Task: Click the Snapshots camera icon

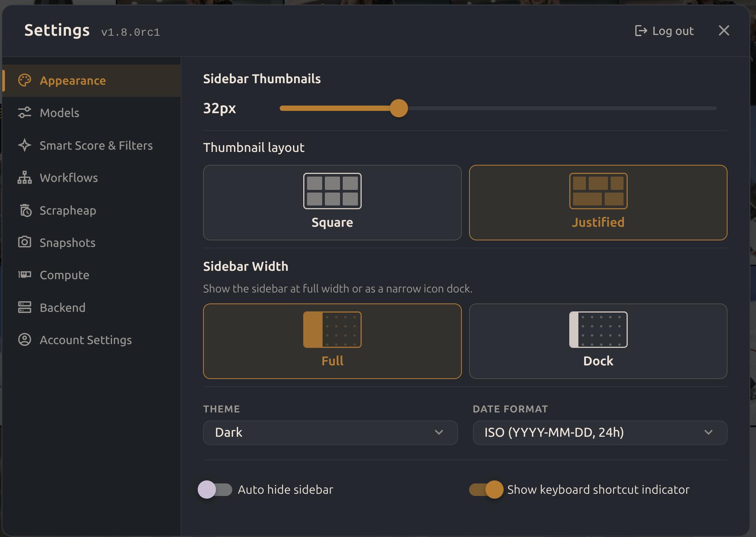Action: point(25,242)
